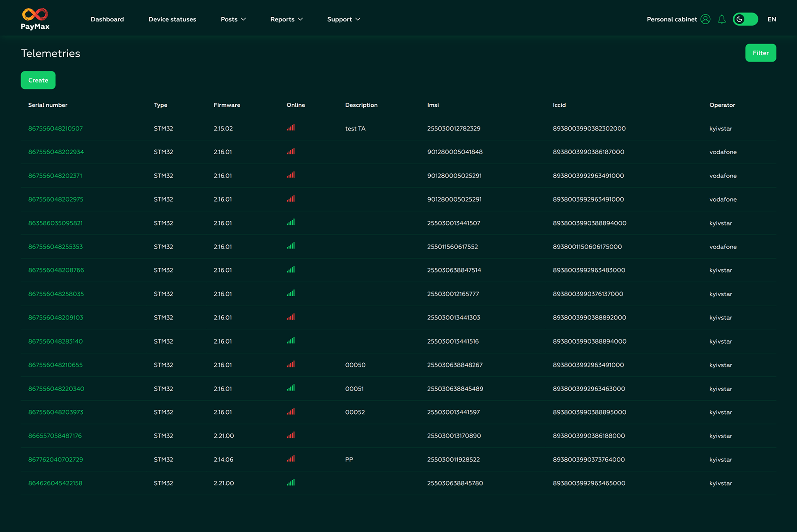Open Device statuses page
This screenshot has height=532, width=797.
[172, 19]
